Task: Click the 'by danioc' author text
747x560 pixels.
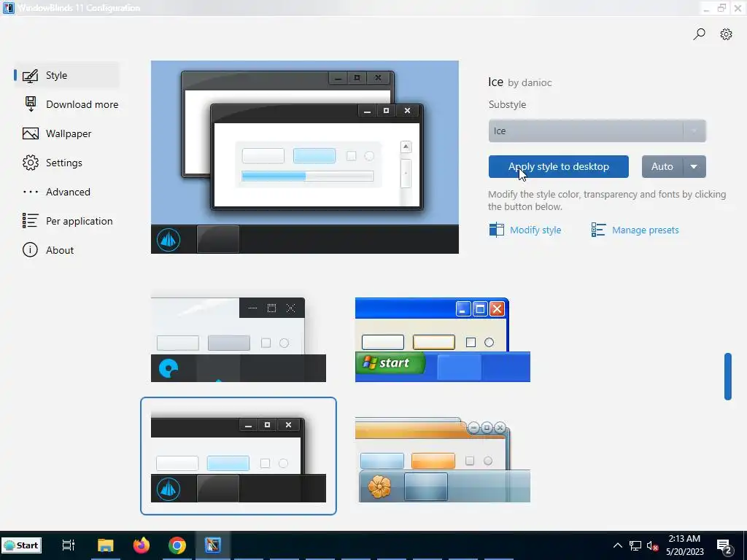Action: [530, 83]
